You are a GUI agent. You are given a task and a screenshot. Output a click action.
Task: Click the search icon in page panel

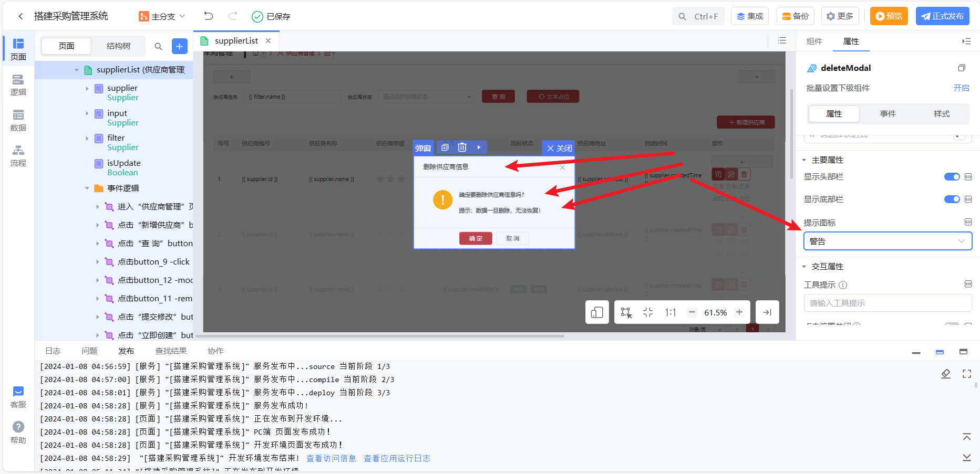[x=158, y=46]
